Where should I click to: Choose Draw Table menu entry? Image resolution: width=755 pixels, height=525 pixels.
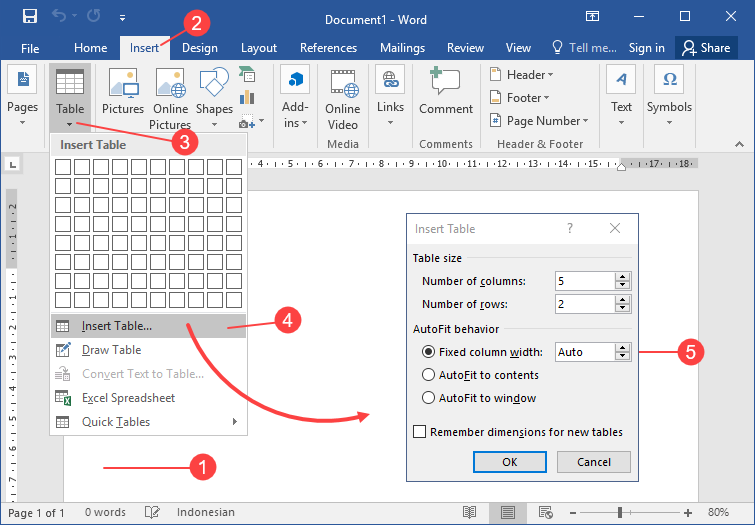148,350
